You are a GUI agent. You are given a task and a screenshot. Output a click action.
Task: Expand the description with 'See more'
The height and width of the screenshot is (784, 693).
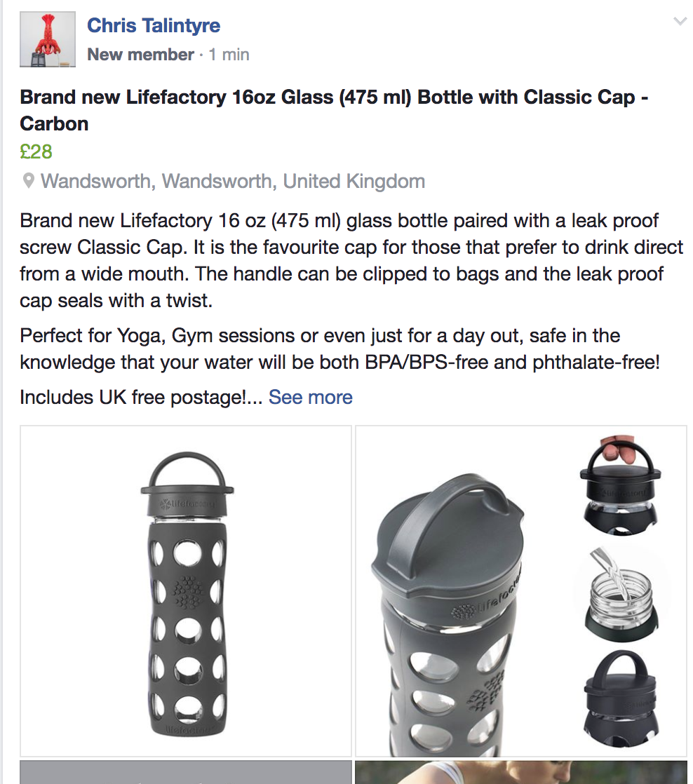click(310, 398)
